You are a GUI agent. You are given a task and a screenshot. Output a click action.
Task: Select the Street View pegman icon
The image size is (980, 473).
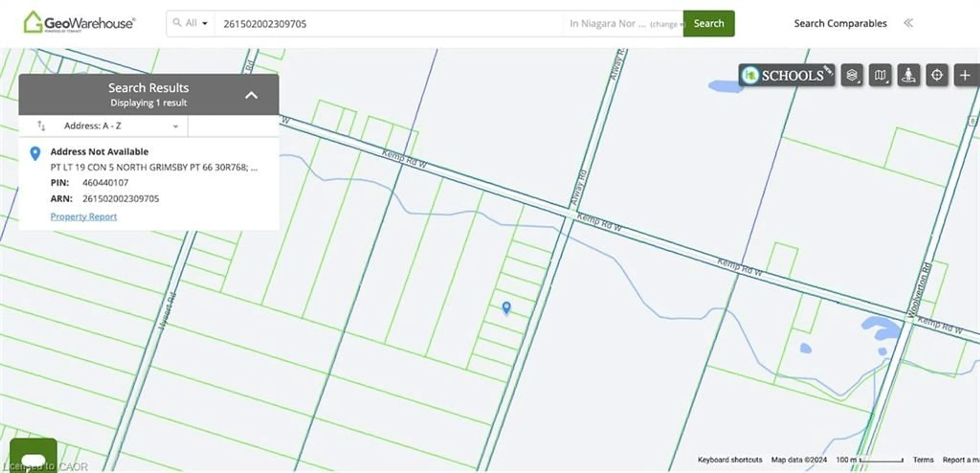(x=909, y=75)
